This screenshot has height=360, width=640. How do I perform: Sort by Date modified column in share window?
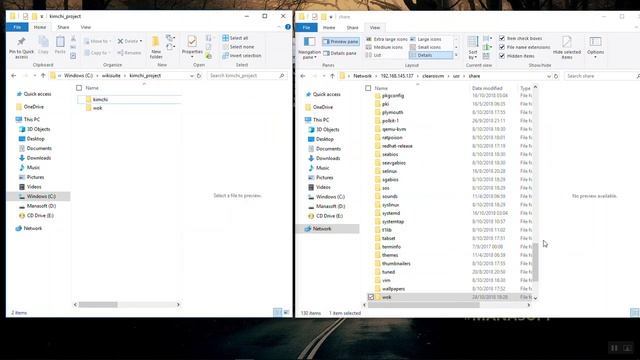487,88
